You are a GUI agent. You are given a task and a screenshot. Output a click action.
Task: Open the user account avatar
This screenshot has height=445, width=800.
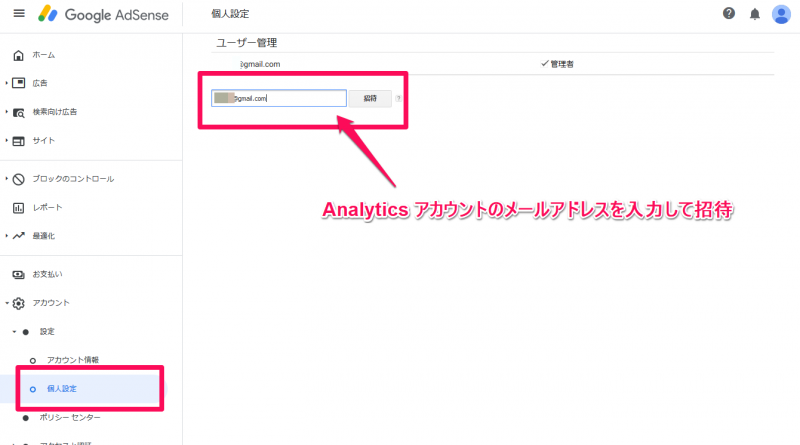(x=781, y=14)
